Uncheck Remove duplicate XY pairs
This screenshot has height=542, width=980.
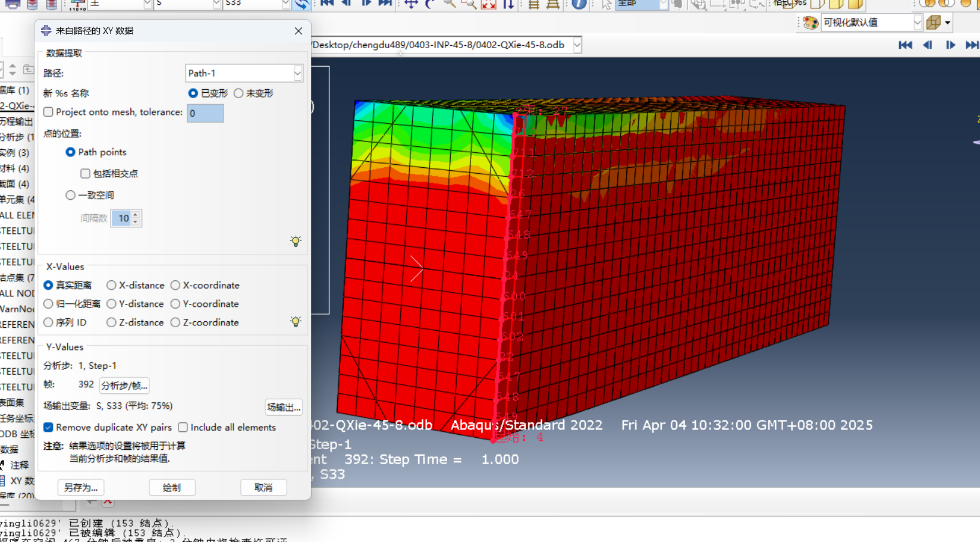[x=49, y=427]
